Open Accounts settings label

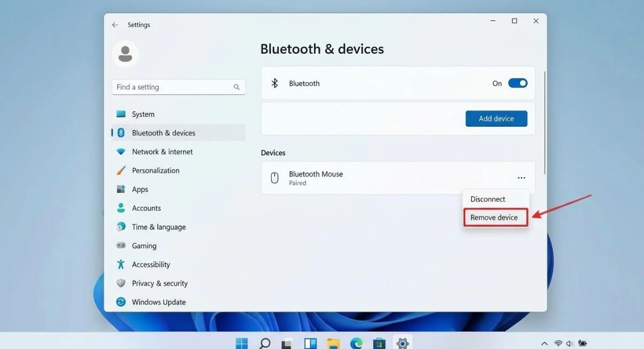point(147,208)
